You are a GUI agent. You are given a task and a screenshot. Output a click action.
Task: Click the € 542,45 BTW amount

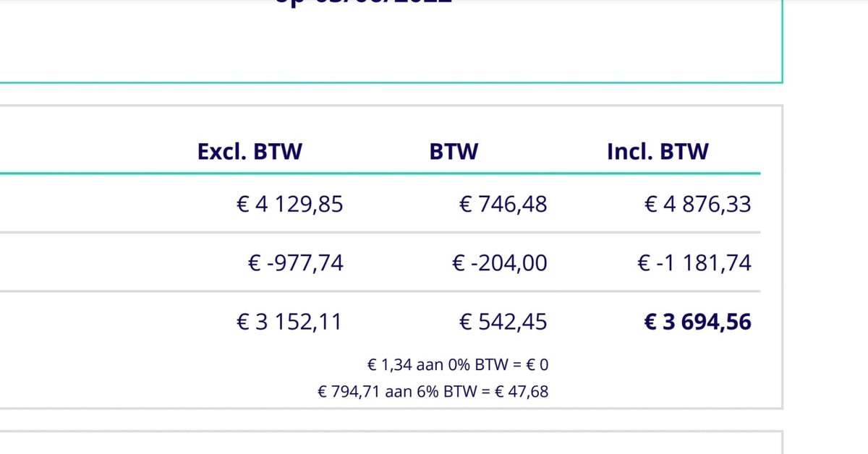tap(503, 322)
